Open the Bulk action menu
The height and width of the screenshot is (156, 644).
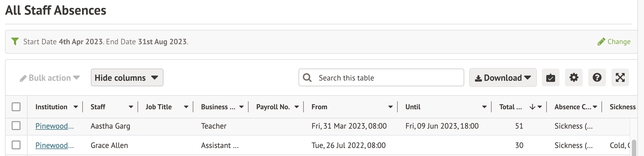[x=50, y=78]
